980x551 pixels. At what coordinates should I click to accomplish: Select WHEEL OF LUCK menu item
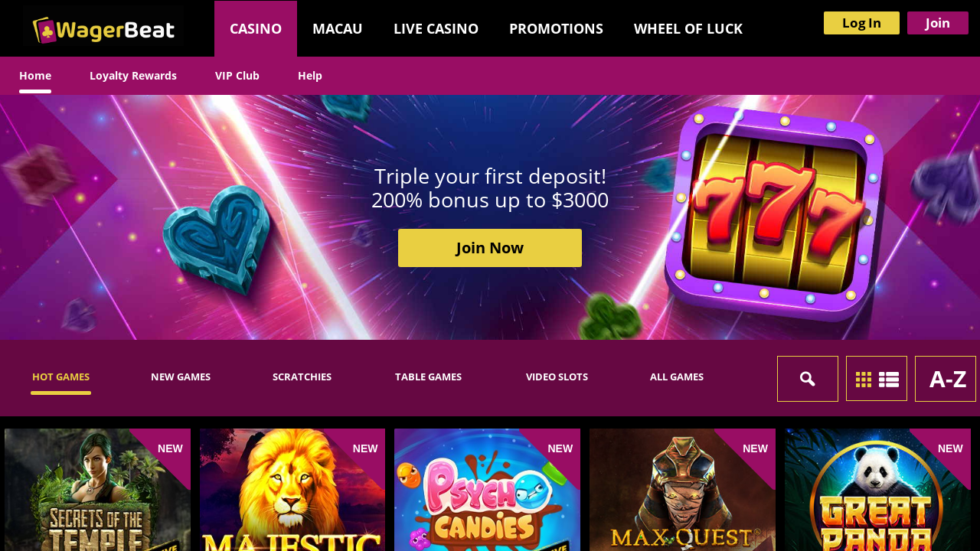point(688,28)
